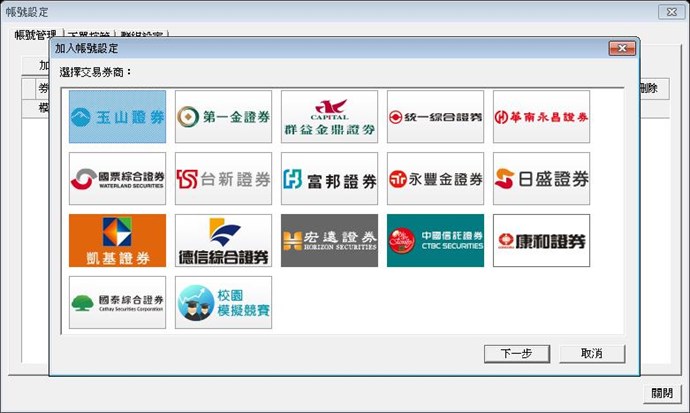This screenshot has width=690, height=413.
Task: Pick 國泰綜合證券 Cathay Securities
Action: (117, 302)
